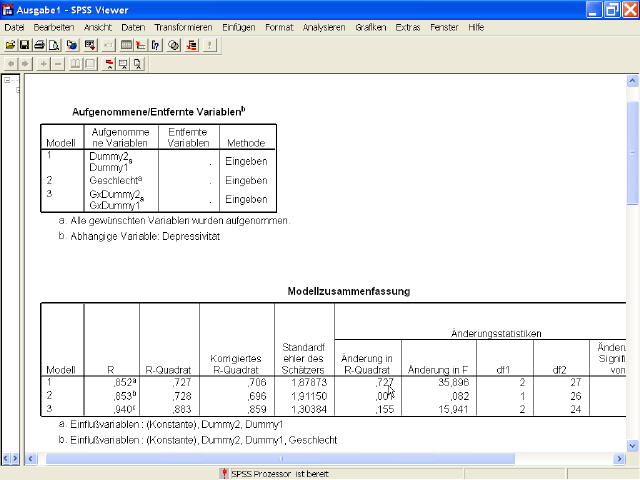Viewport: 640px width, 480px height.
Task: Click the Open file toolbar icon
Action: click(x=10, y=45)
